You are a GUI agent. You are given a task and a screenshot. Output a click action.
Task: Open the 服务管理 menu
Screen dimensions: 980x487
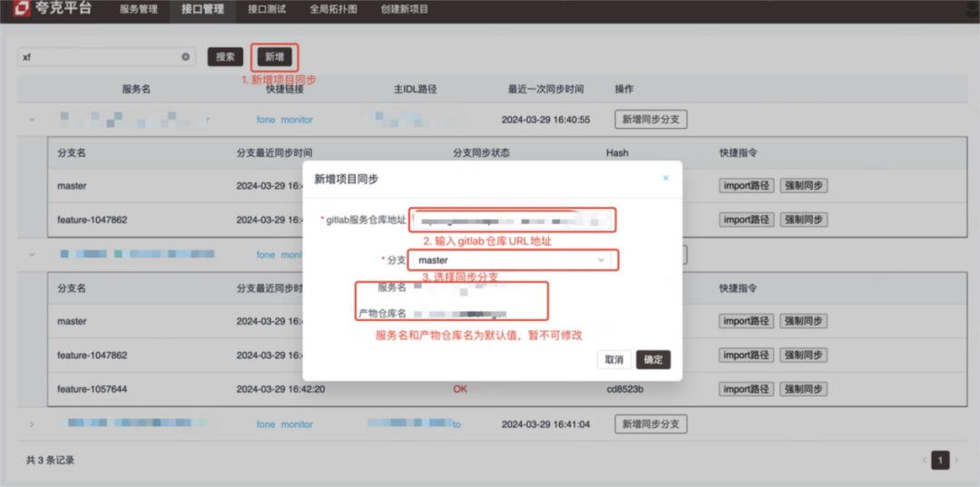pyautogui.click(x=139, y=9)
